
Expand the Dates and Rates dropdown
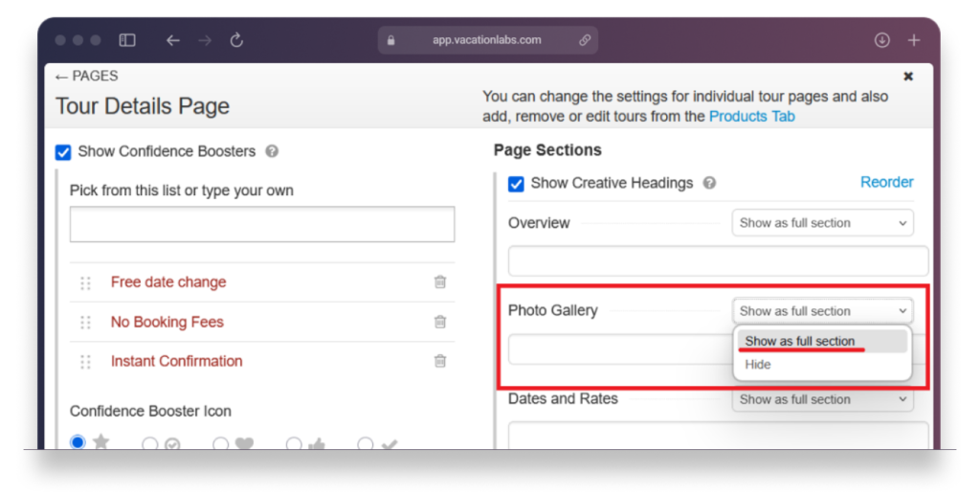click(x=822, y=399)
